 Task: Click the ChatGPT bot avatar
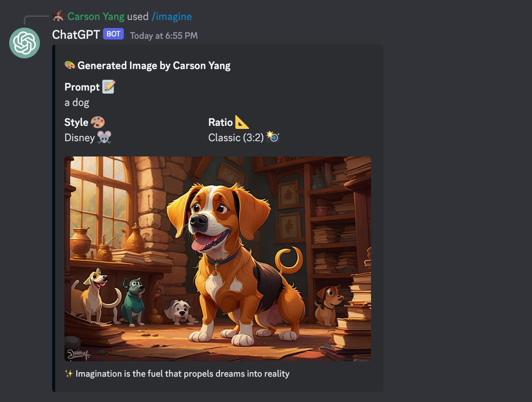(25, 43)
